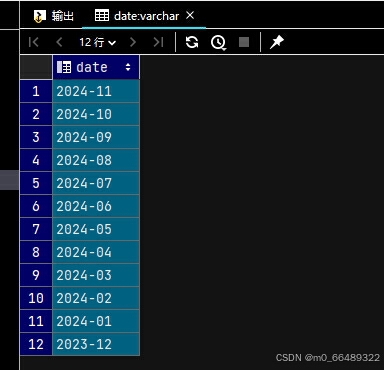Close the date:varchar tab
384x370 pixels.
tap(190, 15)
